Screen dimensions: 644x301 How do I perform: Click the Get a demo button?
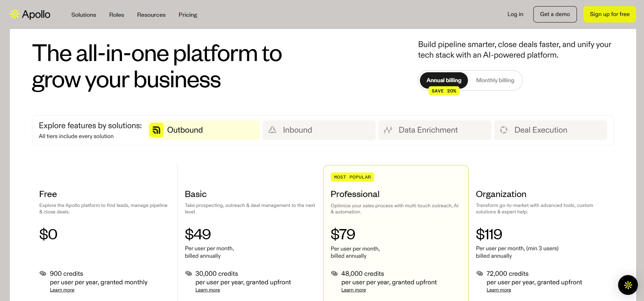(x=555, y=14)
